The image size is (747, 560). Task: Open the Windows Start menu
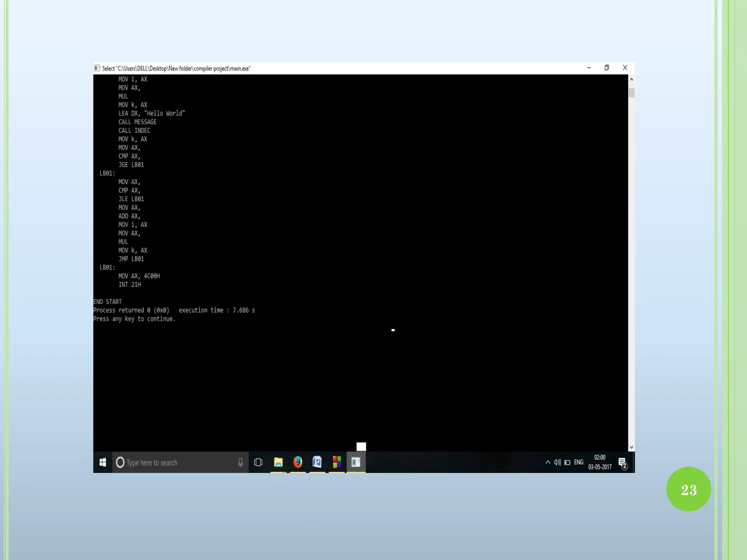103,462
